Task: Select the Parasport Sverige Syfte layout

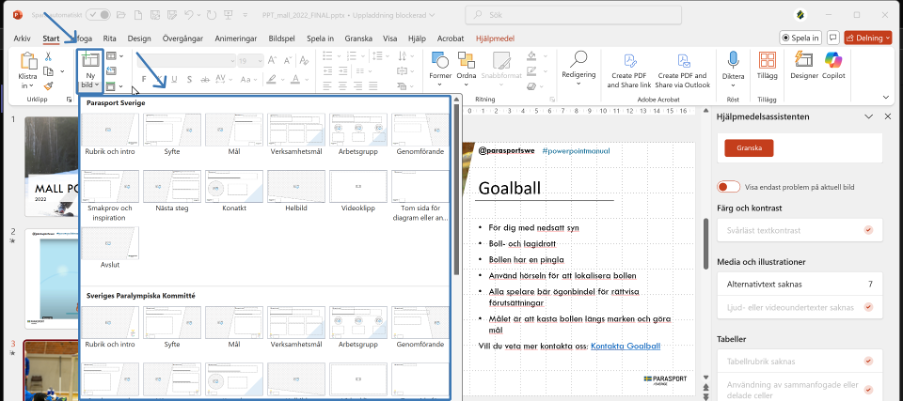Action: pyautogui.click(x=172, y=129)
